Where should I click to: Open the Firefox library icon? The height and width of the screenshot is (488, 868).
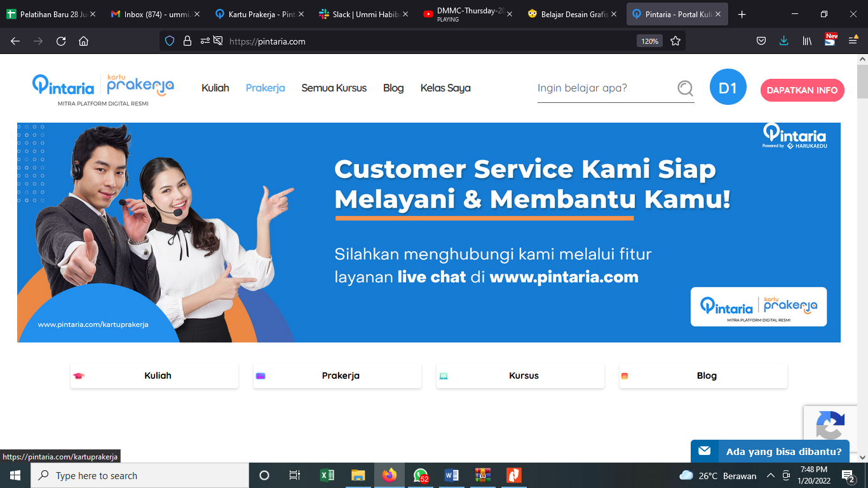click(x=807, y=41)
